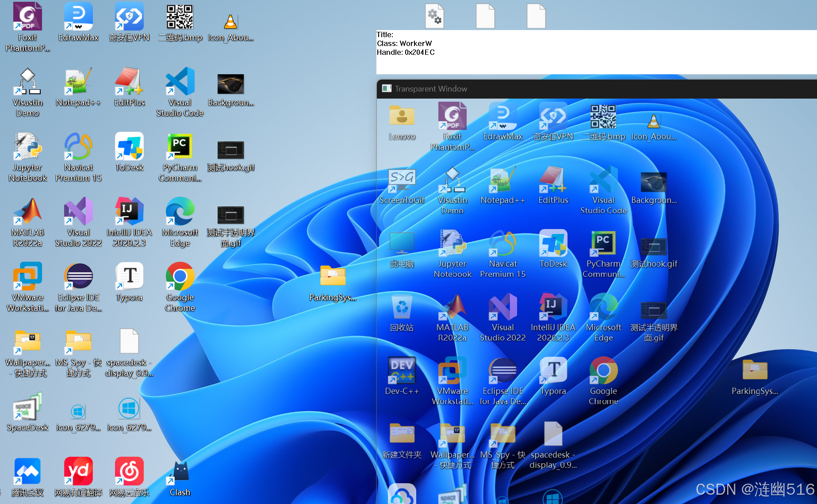Open Eclipse IDE for Java on the left desktop
The width and height of the screenshot is (817, 504).
(78, 287)
